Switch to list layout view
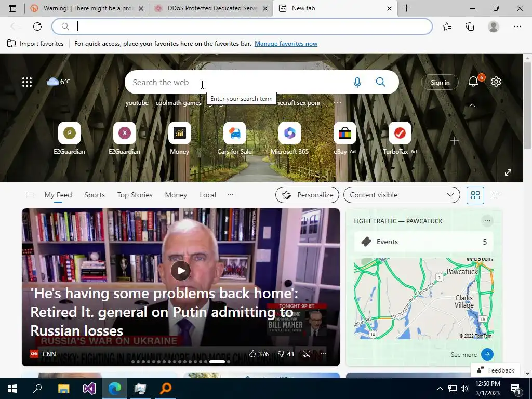This screenshot has height=399, width=532. (x=495, y=195)
